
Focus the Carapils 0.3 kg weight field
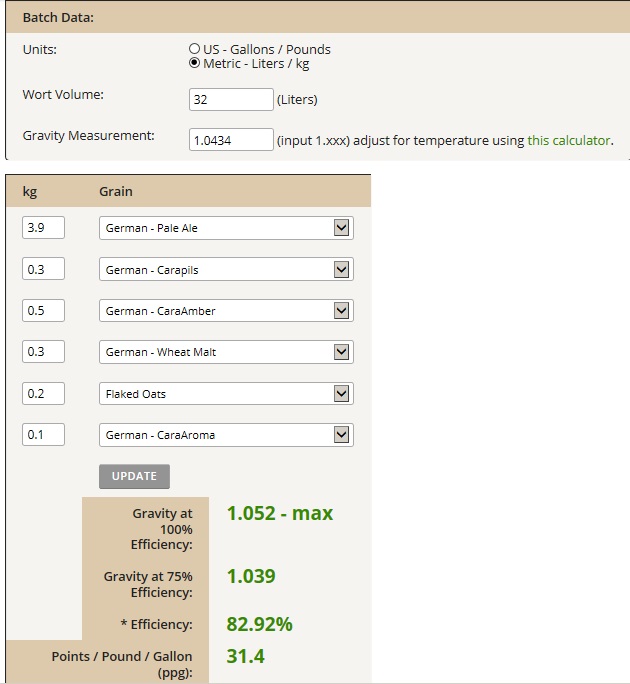(43, 270)
